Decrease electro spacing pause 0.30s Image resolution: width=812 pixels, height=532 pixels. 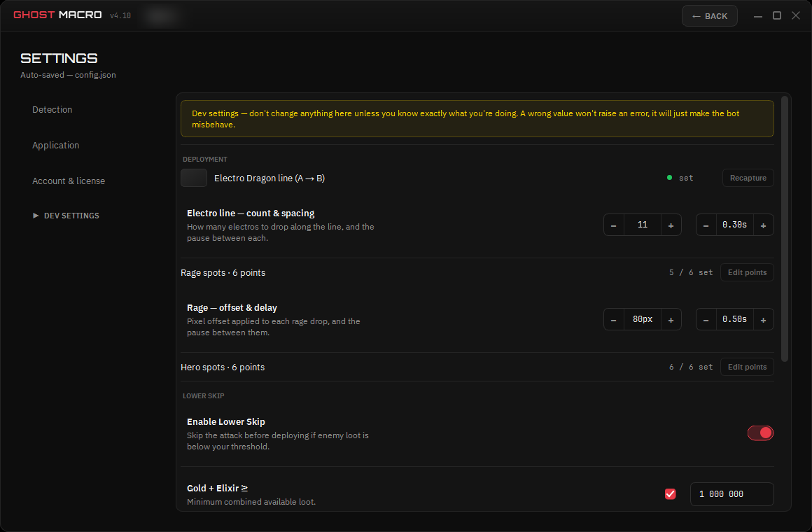(706, 225)
